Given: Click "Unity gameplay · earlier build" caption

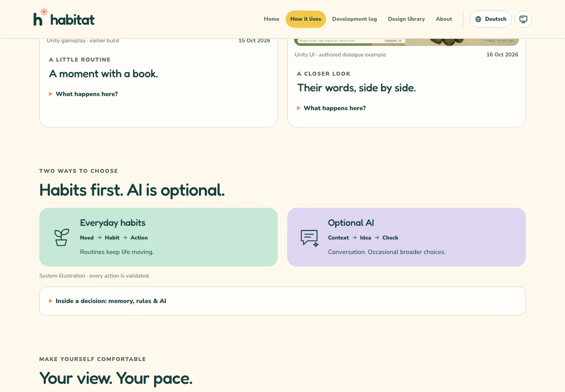Looking at the screenshot, I should coord(83,41).
